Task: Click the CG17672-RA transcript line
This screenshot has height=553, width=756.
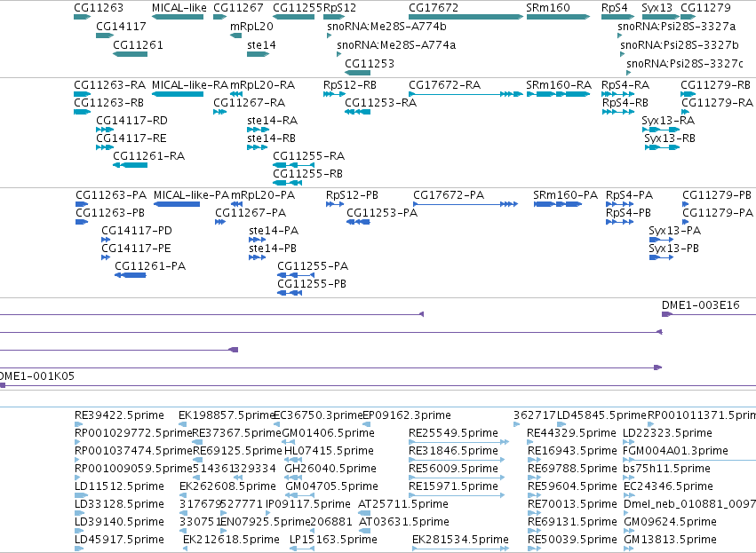Action: click(x=466, y=94)
